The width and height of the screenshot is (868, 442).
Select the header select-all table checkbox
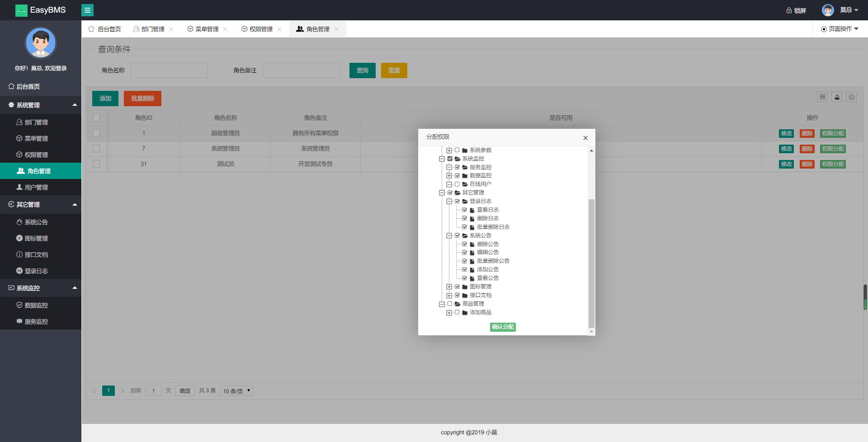pyautogui.click(x=96, y=118)
